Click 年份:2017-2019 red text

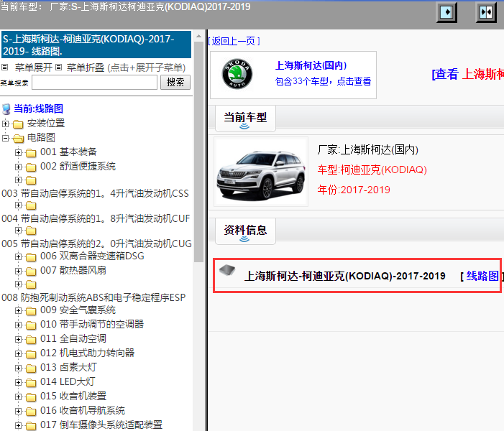click(x=354, y=190)
